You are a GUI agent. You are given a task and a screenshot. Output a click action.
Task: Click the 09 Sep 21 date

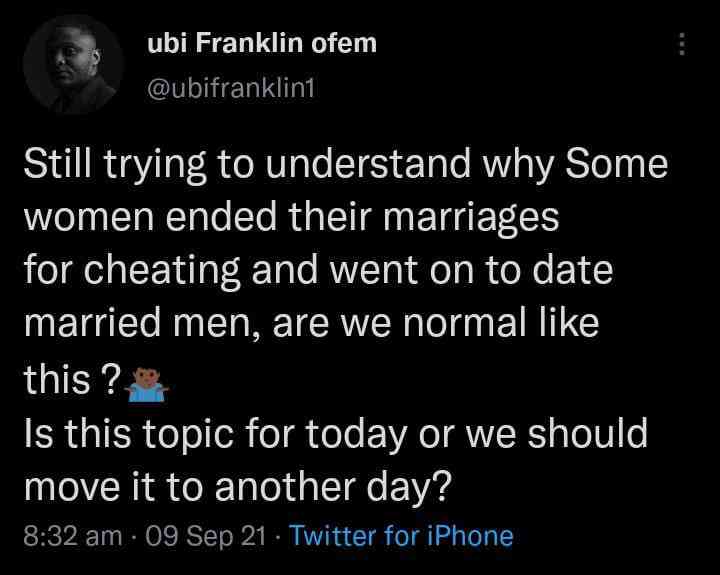click(x=206, y=536)
